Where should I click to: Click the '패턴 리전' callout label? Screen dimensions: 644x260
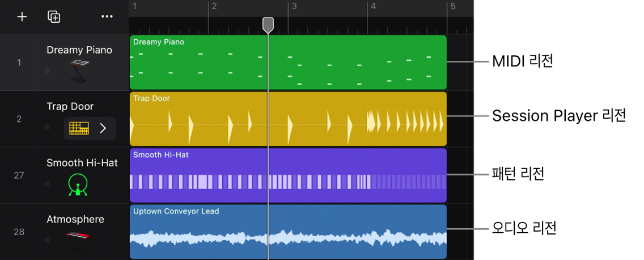coord(518,174)
